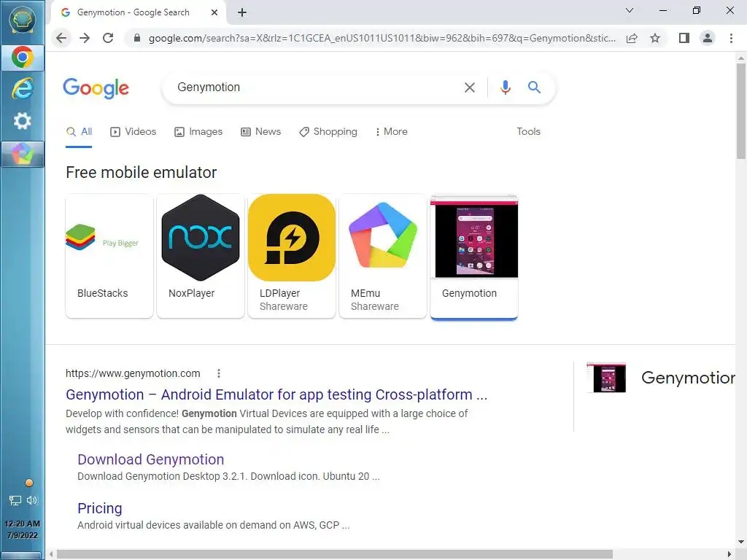Click the Chrome forward arrow button
747x560 pixels.
coord(85,38)
